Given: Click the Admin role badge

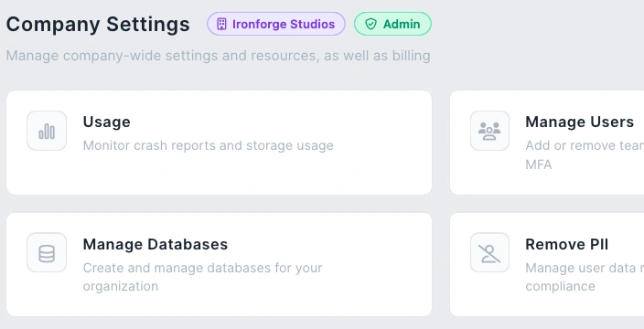Looking at the screenshot, I should 392,24.
